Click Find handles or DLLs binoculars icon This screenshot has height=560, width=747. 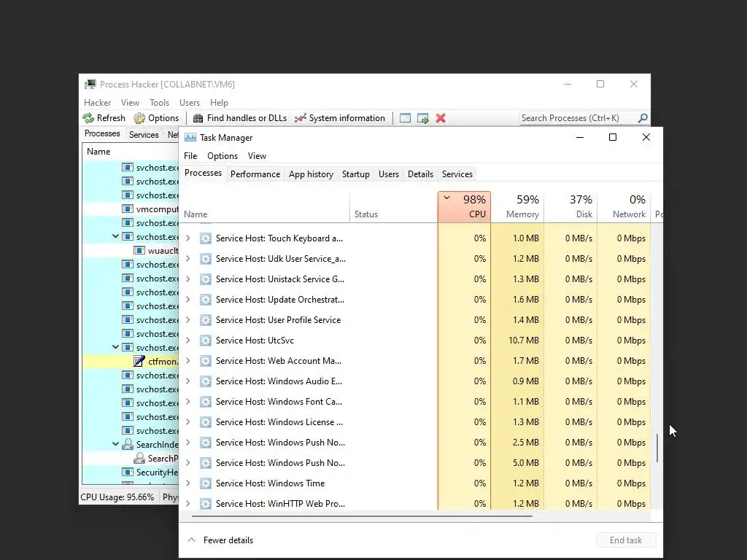pos(198,118)
